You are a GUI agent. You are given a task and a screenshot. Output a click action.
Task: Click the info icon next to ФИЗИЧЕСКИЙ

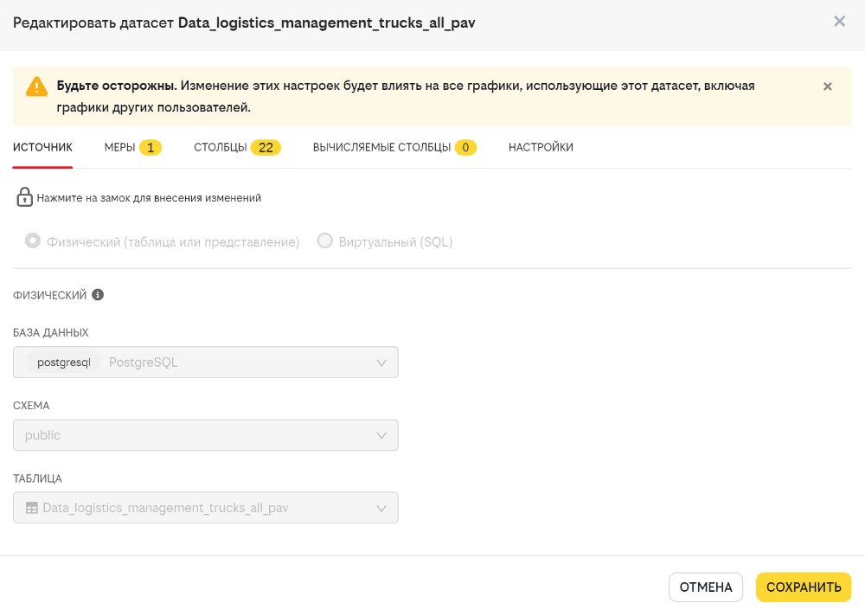coord(98,295)
